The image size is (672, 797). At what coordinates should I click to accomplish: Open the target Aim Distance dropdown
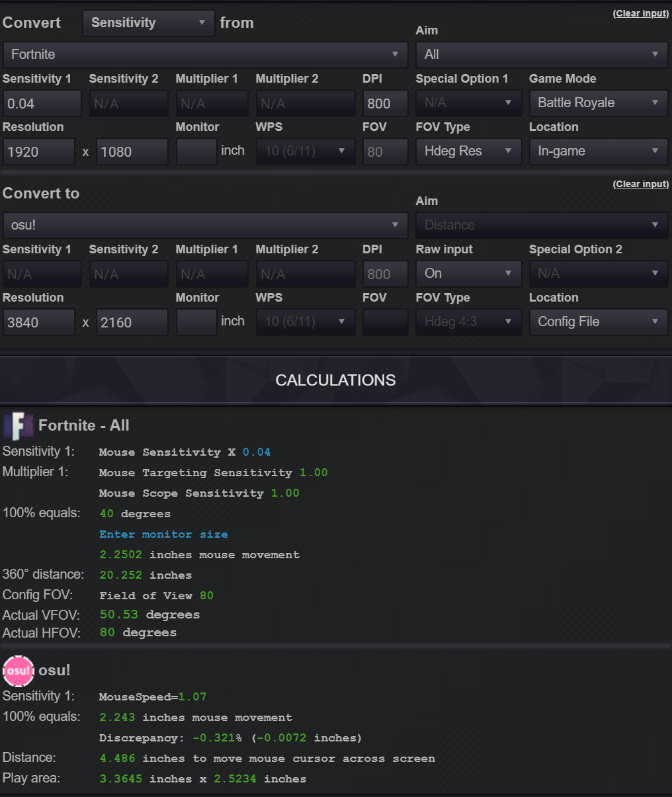pyautogui.click(x=542, y=225)
